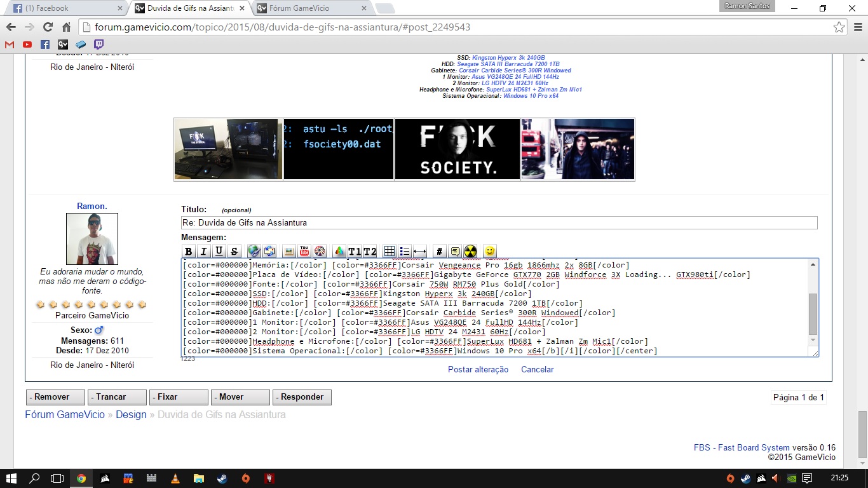Open YouTube bookmark icon
This screenshot has width=868, height=488.
[27, 44]
